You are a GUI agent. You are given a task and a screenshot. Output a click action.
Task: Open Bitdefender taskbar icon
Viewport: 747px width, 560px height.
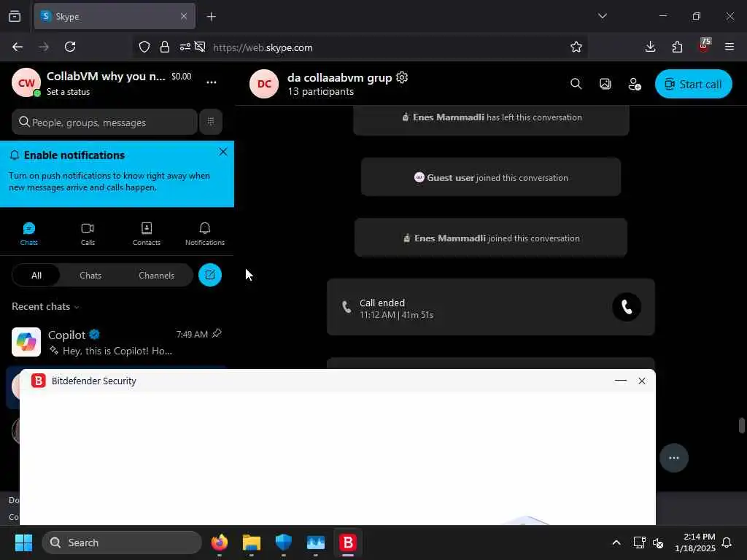point(348,542)
